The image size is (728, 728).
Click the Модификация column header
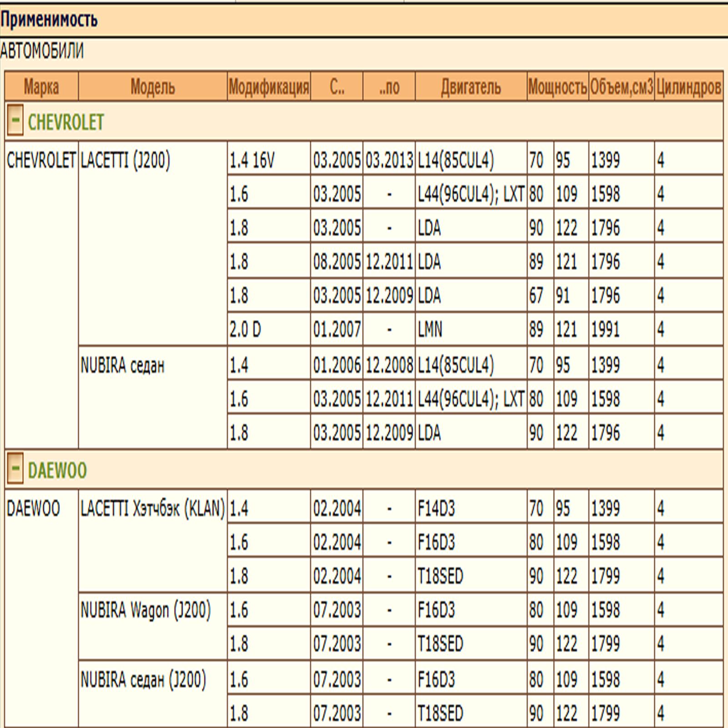269,86
